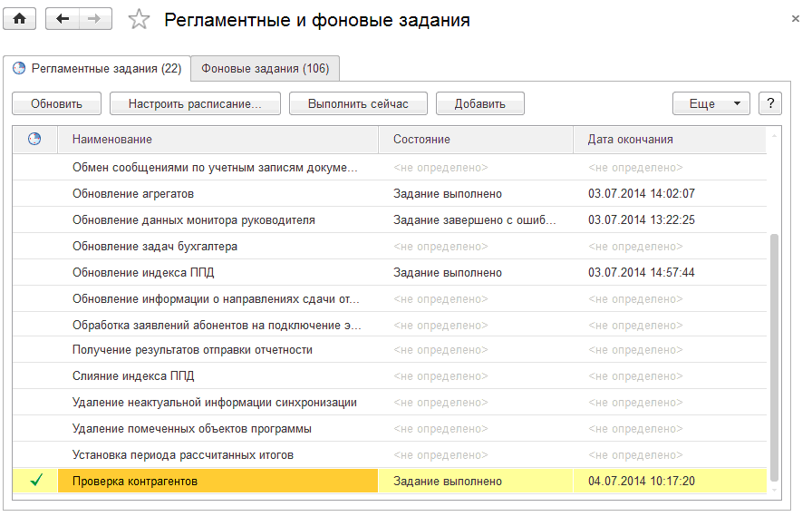The image size is (812, 526).
Task: Open the Фоновые задания (106) tab
Action: coord(266,68)
